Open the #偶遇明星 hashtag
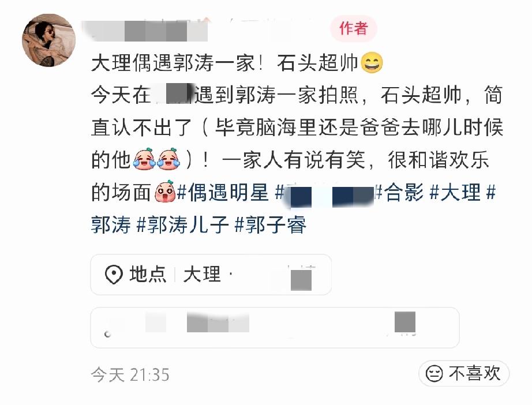Viewport: 532px width, 405px height. [223, 192]
